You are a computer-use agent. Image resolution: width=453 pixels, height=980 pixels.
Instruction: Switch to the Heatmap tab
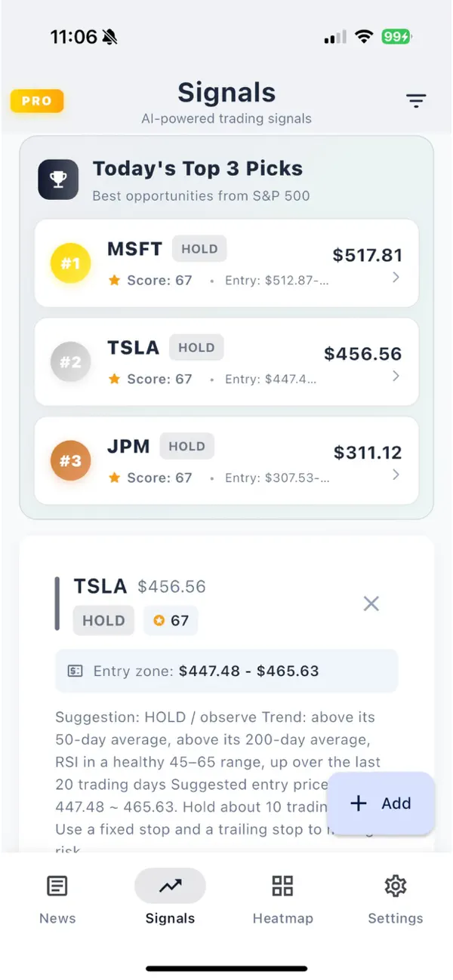coord(282,899)
